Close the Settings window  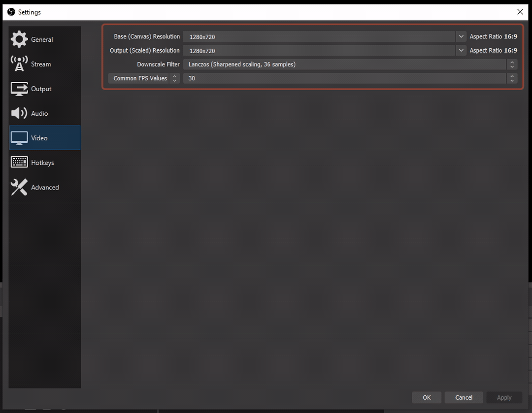[x=520, y=12]
